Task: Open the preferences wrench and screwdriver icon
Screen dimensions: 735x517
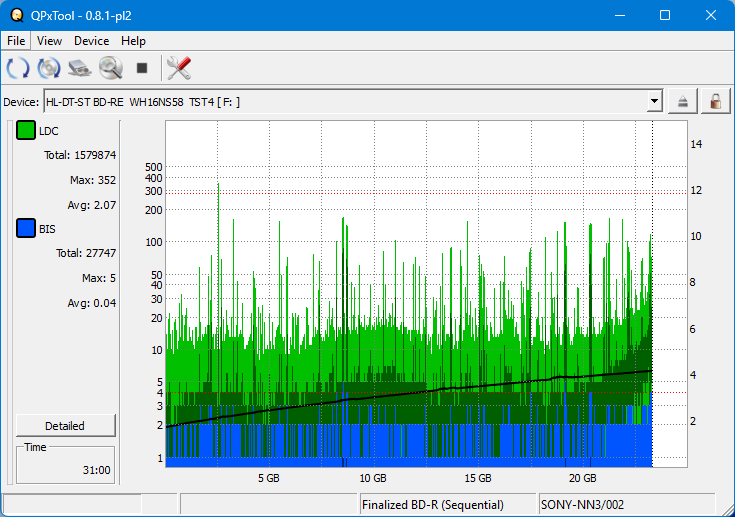Action: [179, 68]
